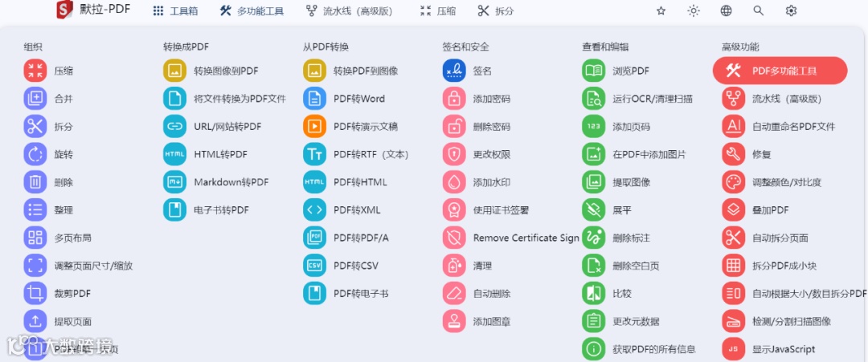Click the 显示JavaScript JS icon
The height and width of the screenshot is (362, 868).
tap(734, 348)
